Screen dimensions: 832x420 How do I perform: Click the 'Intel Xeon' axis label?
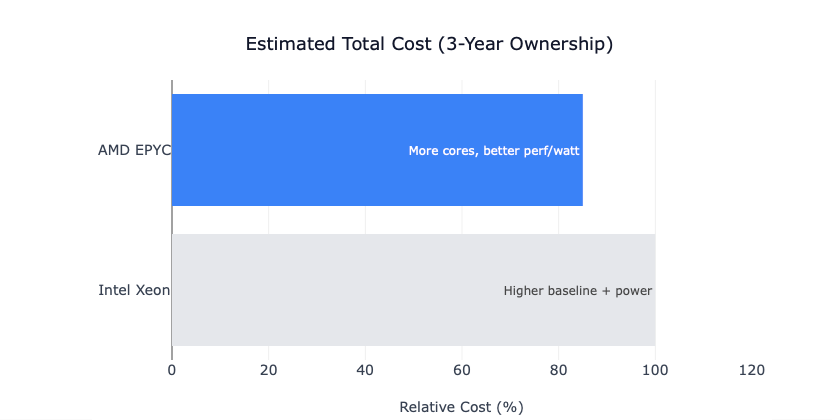(134, 290)
